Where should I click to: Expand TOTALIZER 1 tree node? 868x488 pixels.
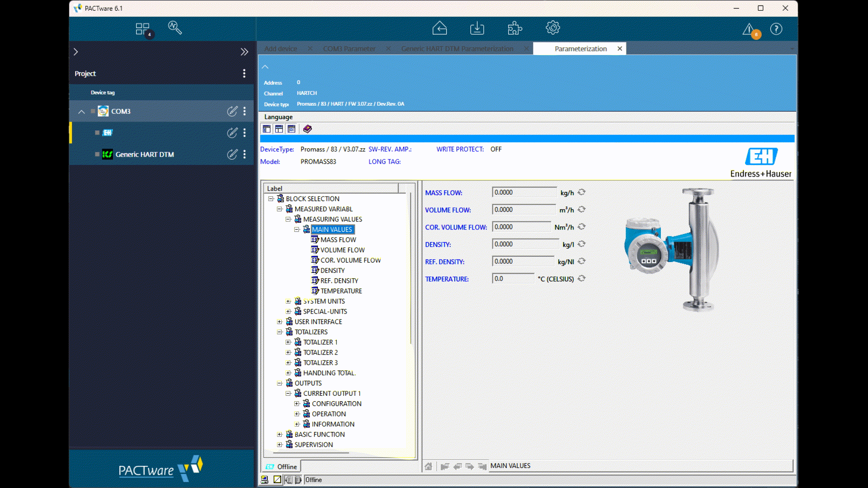pos(288,343)
